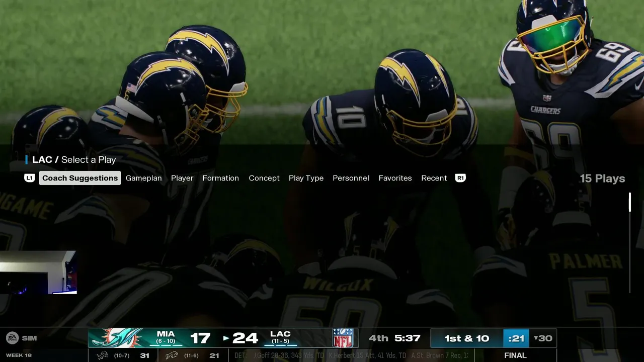Click the ':21' play clock
The image size is (644, 362).
516,338
